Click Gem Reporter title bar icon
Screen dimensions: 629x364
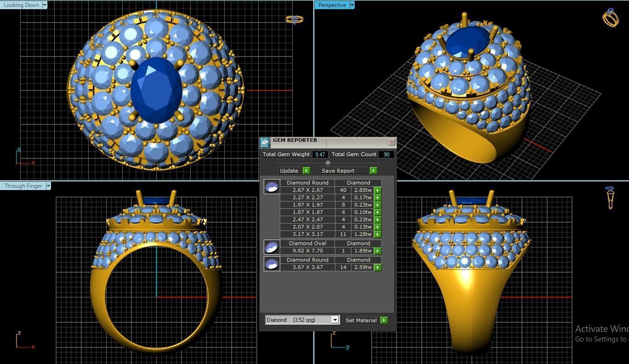click(x=265, y=142)
